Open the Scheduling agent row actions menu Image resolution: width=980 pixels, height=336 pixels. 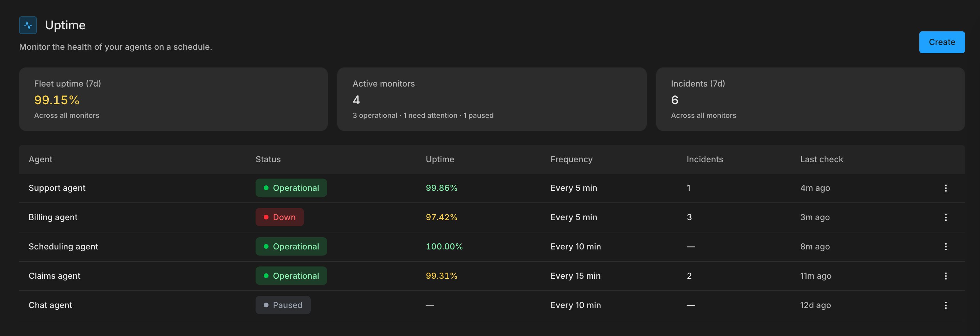(x=945, y=247)
